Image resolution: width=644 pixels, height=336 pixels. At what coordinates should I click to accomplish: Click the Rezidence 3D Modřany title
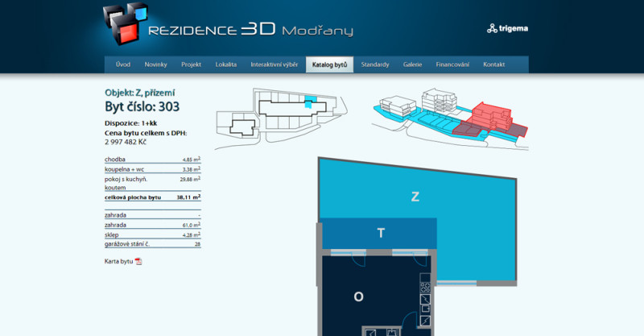[250, 29]
